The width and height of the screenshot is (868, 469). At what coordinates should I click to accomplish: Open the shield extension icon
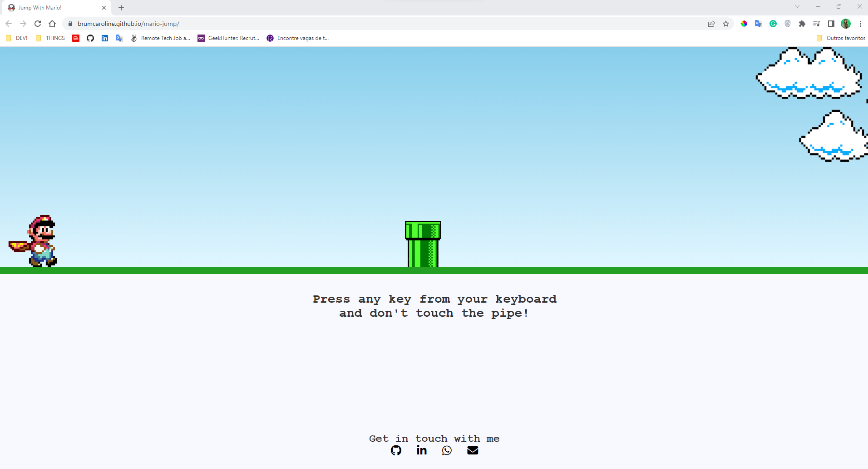pyautogui.click(x=788, y=24)
